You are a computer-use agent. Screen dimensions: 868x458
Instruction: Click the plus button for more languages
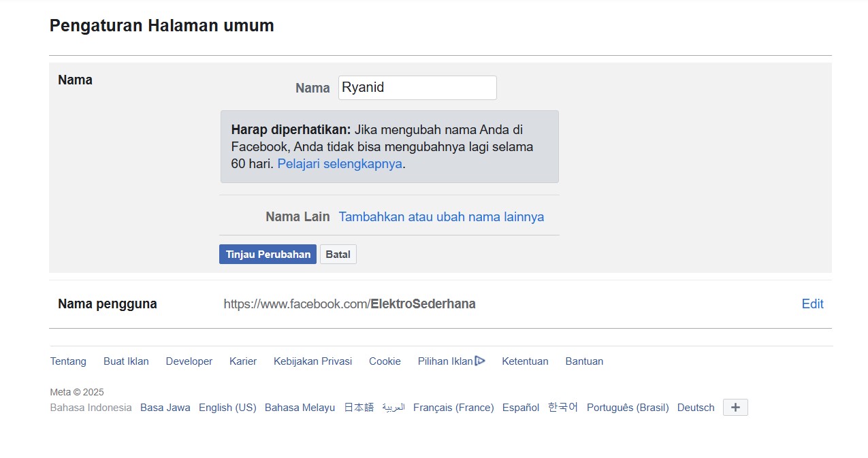(735, 408)
